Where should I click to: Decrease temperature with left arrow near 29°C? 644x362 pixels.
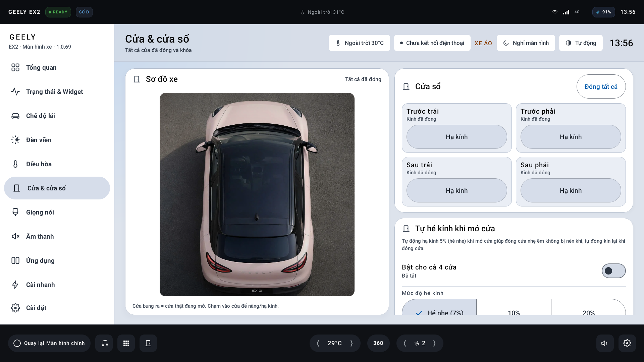click(318, 343)
